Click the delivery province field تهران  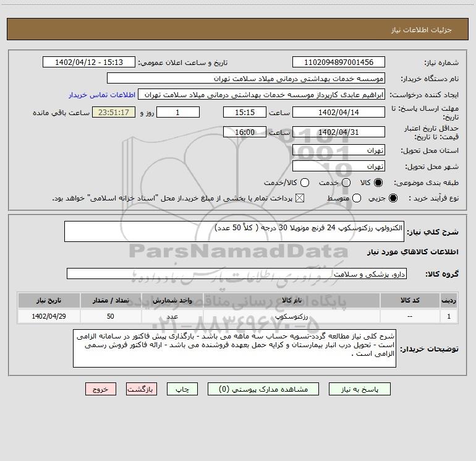pyautogui.click(x=339, y=150)
